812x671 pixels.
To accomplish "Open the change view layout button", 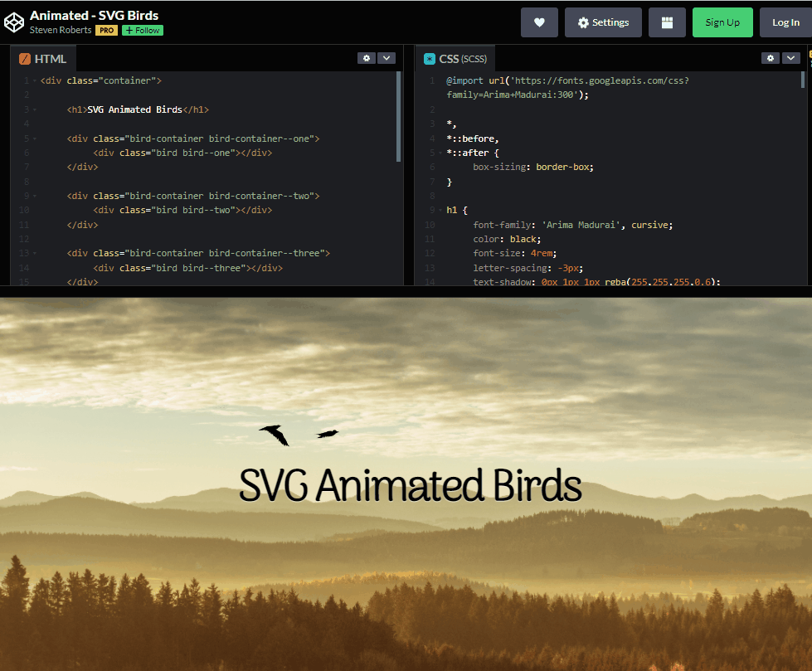I will click(x=667, y=22).
